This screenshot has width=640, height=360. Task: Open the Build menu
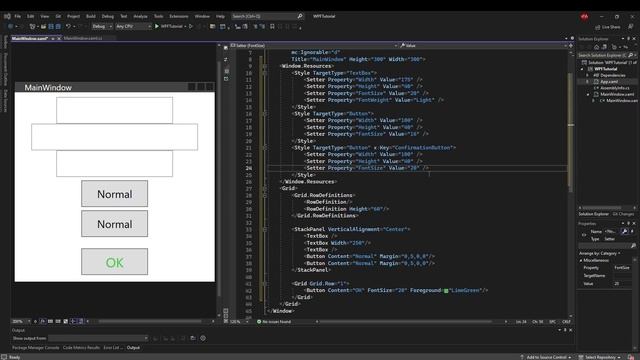[x=91, y=16]
